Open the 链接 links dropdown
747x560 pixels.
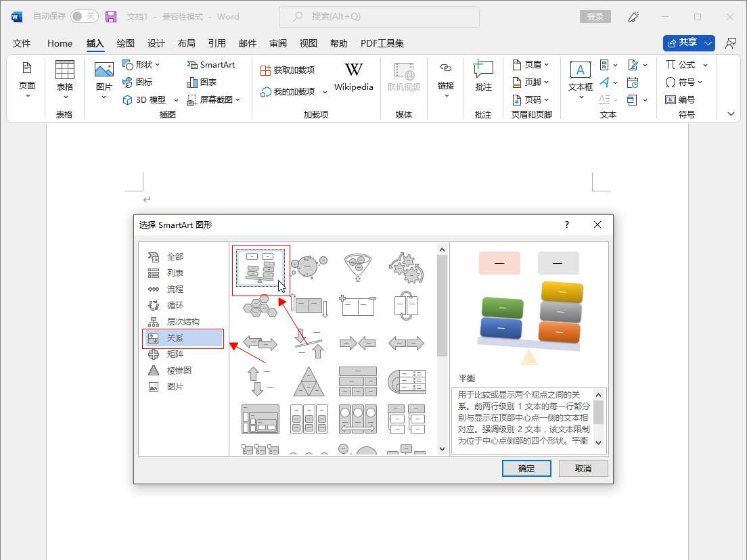(x=445, y=80)
